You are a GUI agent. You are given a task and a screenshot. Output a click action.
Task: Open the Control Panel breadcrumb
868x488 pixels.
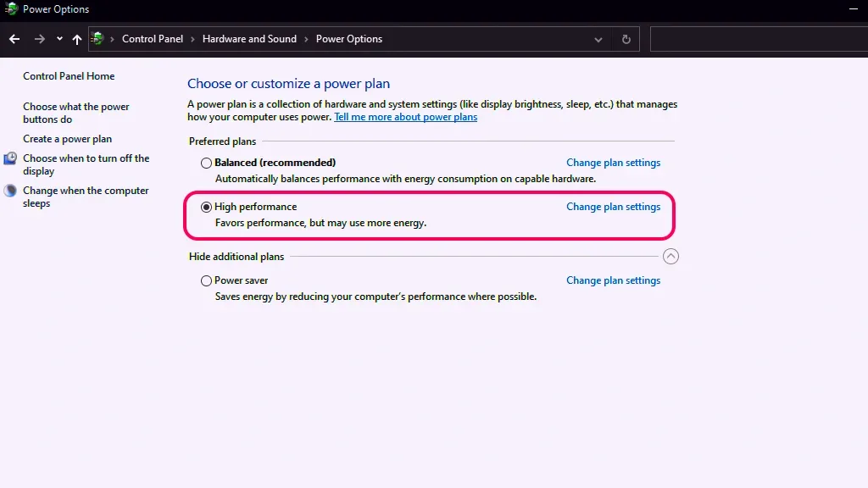click(x=153, y=39)
